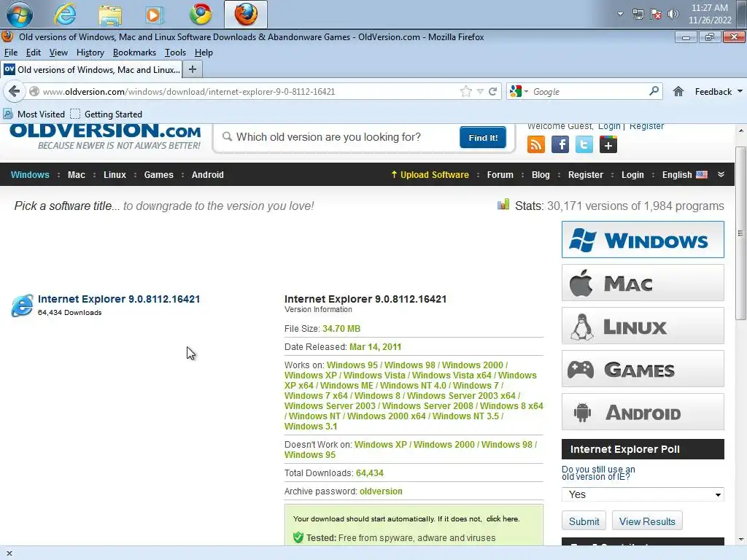Select the Old versions of Windows tab
Image resolution: width=747 pixels, height=560 pixels.
pos(91,69)
